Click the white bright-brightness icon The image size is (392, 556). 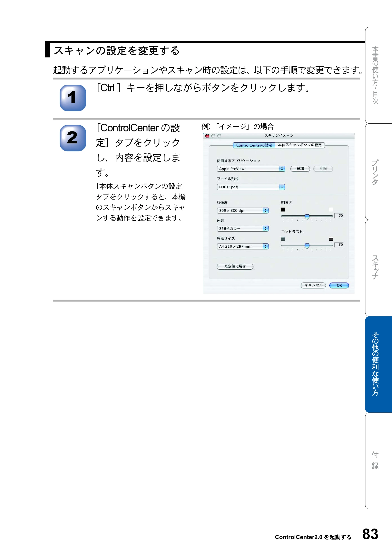click(331, 210)
